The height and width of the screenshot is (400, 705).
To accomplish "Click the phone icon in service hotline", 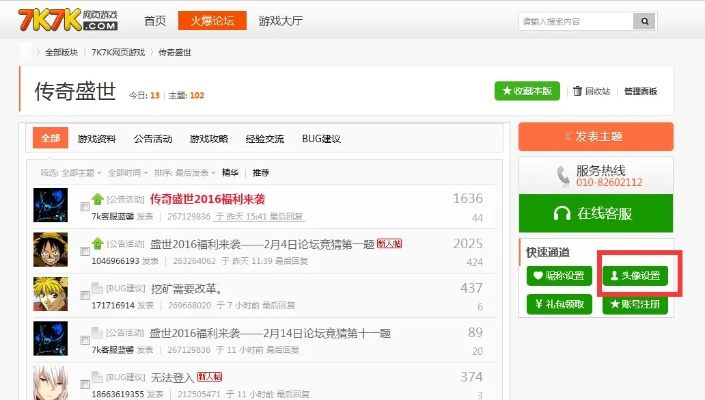I will click(x=562, y=175).
